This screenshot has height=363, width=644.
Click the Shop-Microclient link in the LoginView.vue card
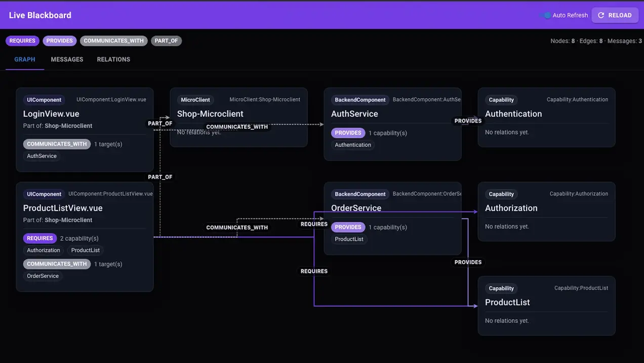tap(68, 126)
